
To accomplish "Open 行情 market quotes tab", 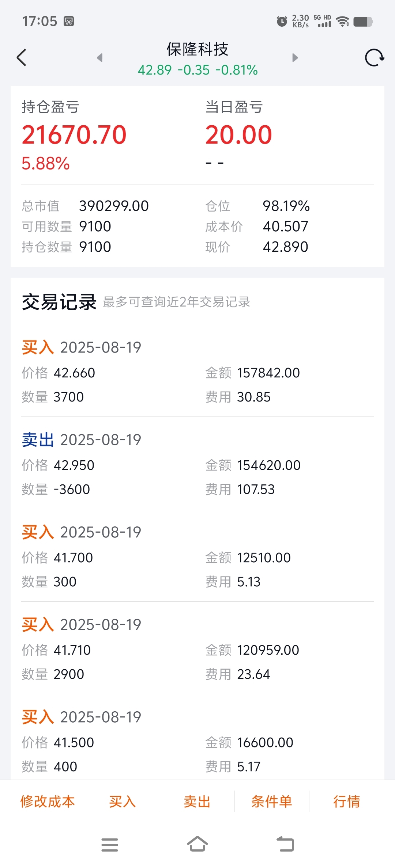I will pos(347,802).
